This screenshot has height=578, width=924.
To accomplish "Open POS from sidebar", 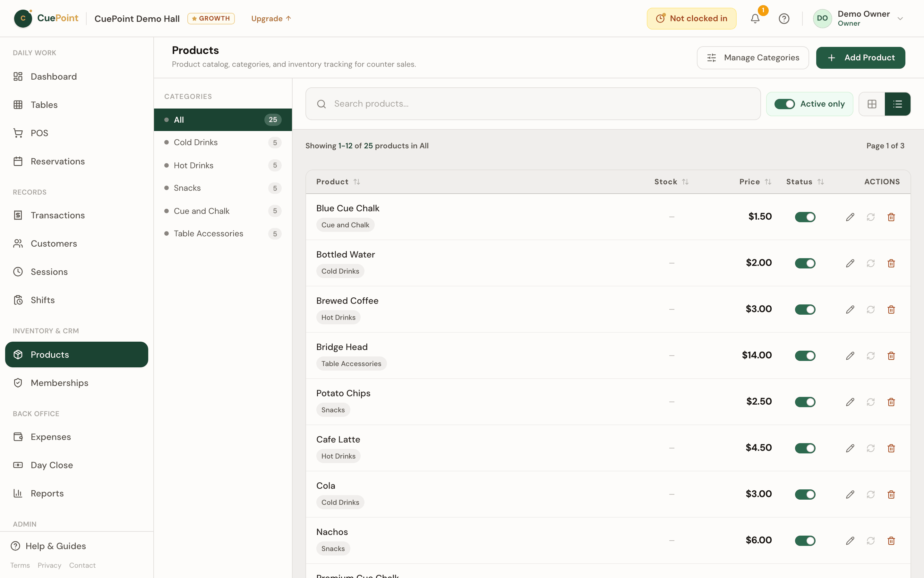I will 76,133.
